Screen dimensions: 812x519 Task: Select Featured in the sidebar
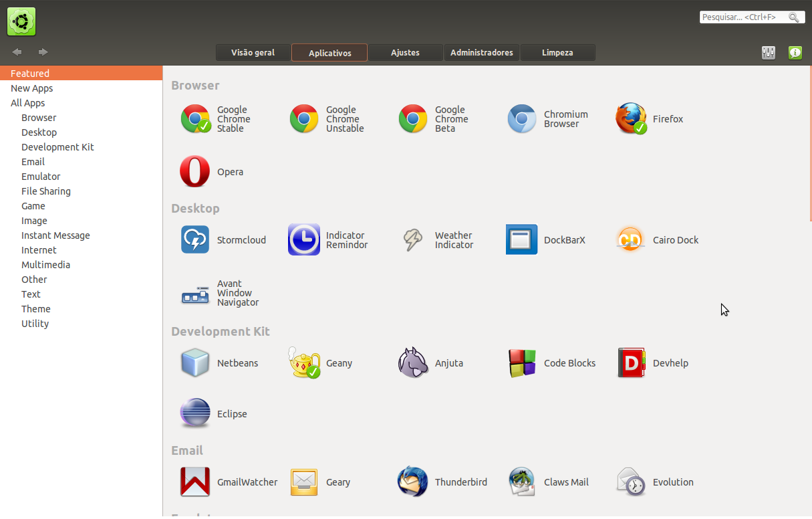click(x=81, y=74)
